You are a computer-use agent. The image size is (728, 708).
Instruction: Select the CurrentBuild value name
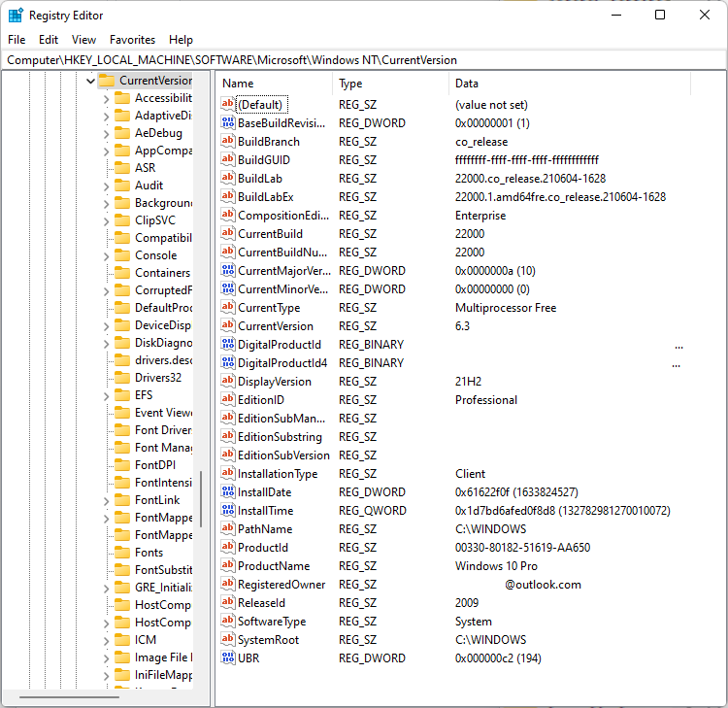pyautogui.click(x=270, y=234)
